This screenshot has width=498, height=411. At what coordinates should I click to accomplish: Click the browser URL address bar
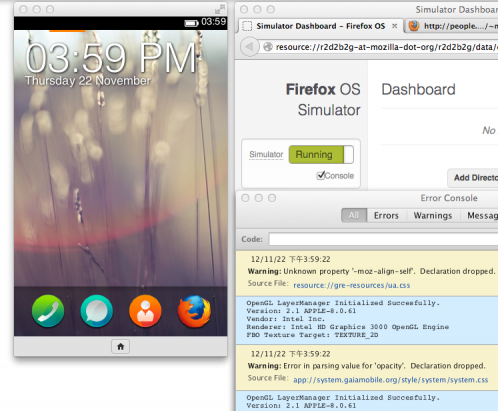click(380, 47)
